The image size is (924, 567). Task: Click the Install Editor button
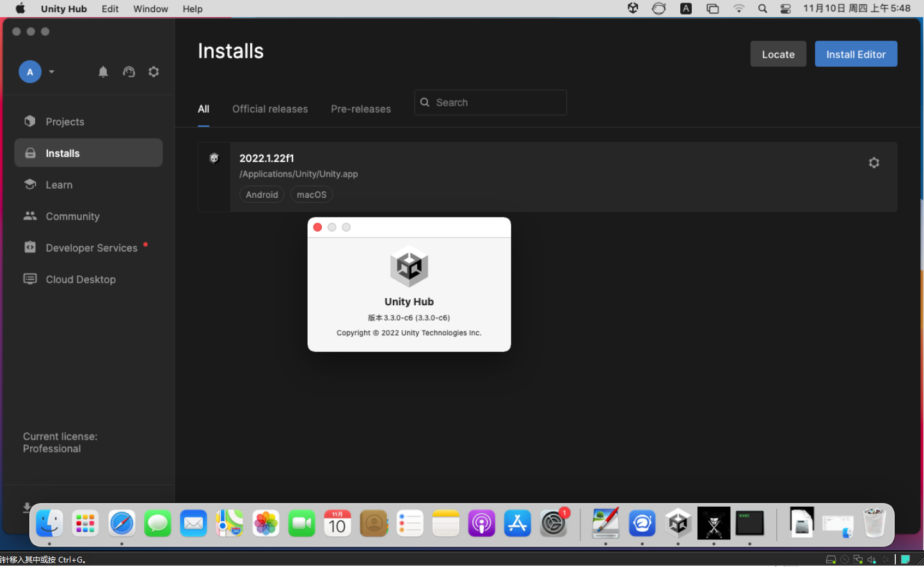pyautogui.click(x=856, y=54)
